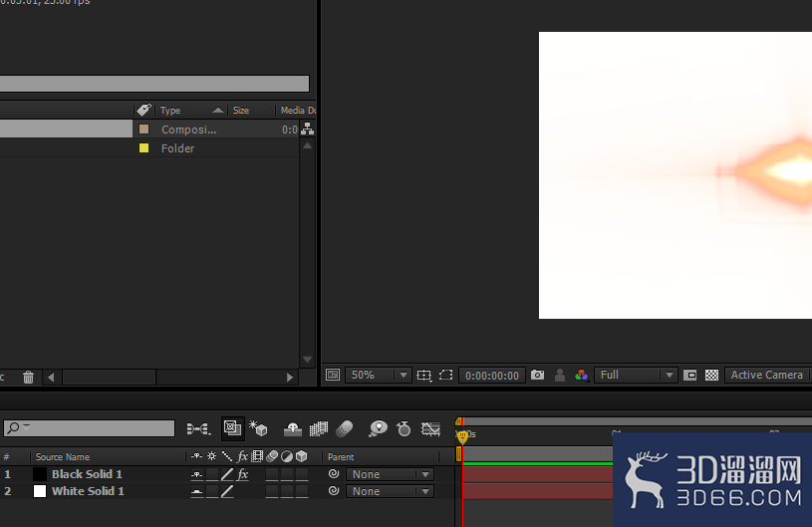Click the Collapse Transformations sun header icon
Image resolution: width=812 pixels, height=527 pixels.
tap(211, 456)
